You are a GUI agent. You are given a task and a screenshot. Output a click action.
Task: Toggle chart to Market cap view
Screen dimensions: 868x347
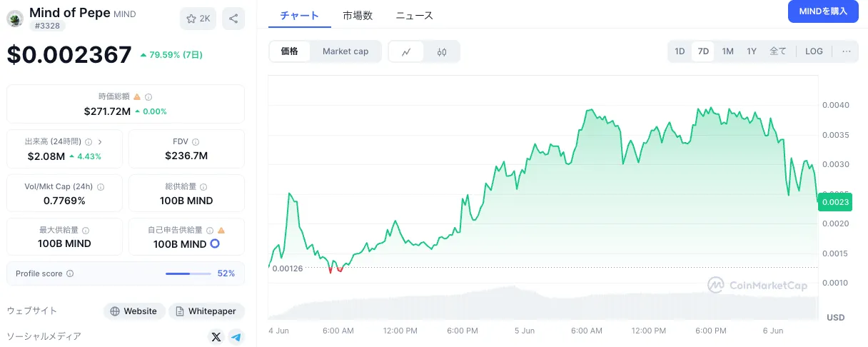click(345, 51)
